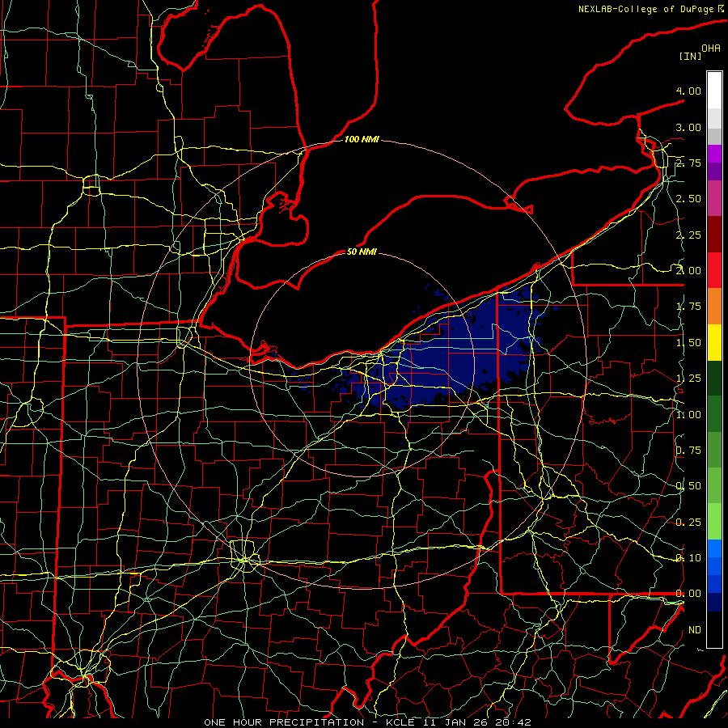728x728 pixels.
Task: Click the 0.50 legend value
Action: [x=688, y=486]
